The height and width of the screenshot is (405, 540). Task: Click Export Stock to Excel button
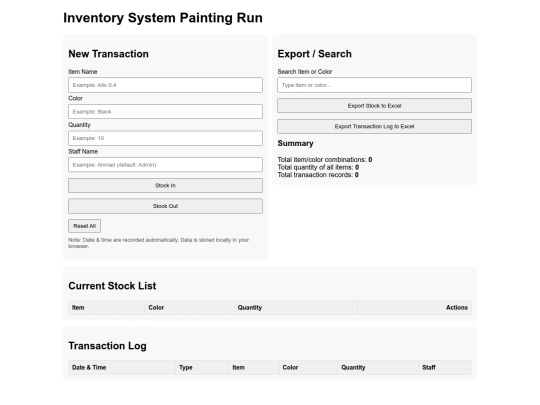(x=374, y=106)
